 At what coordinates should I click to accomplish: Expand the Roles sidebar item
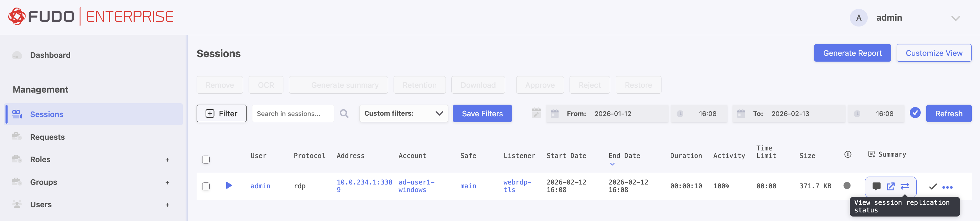point(167,160)
